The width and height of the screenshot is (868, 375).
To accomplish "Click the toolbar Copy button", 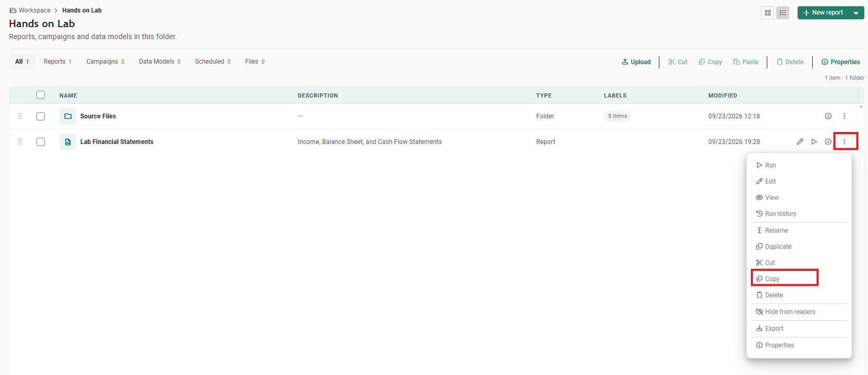I will 710,62.
